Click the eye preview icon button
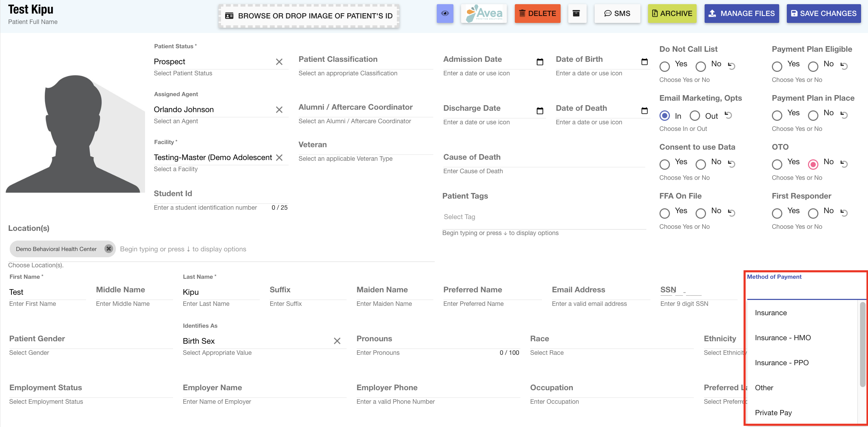868x427 pixels. coord(445,14)
